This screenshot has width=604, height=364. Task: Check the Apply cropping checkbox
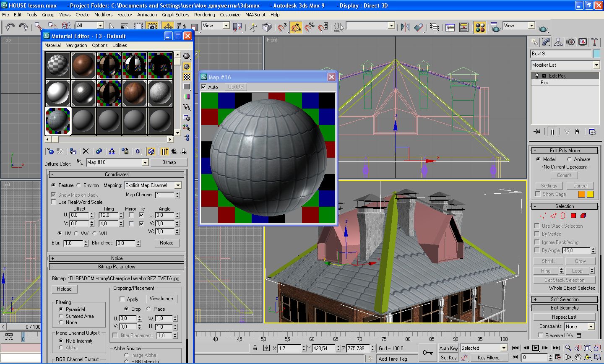coord(122,299)
